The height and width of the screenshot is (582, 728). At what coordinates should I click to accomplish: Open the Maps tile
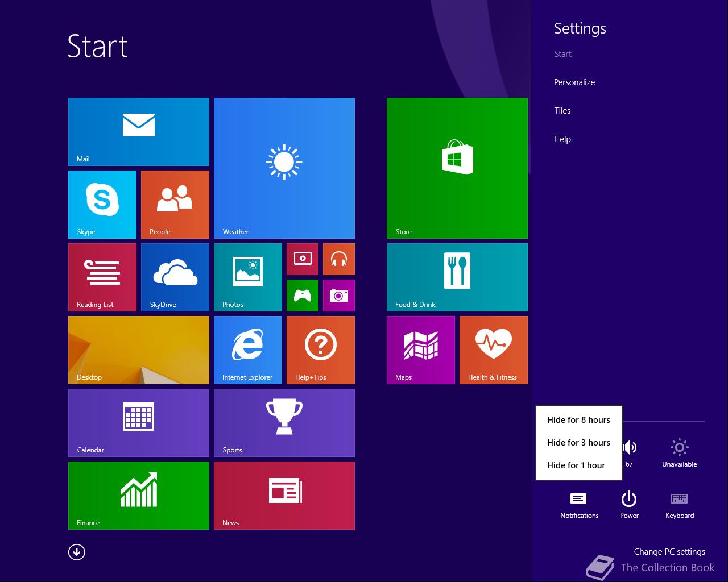click(421, 350)
